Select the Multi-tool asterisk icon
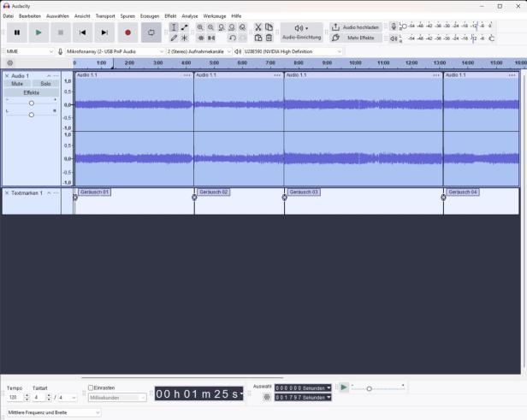The width and height of the screenshot is (527, 420). [x=185, y=38]
